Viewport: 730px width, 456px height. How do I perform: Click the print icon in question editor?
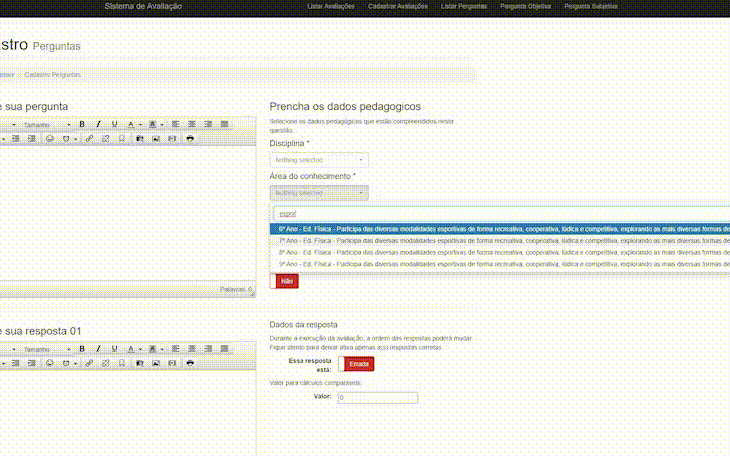click(190, 138)
